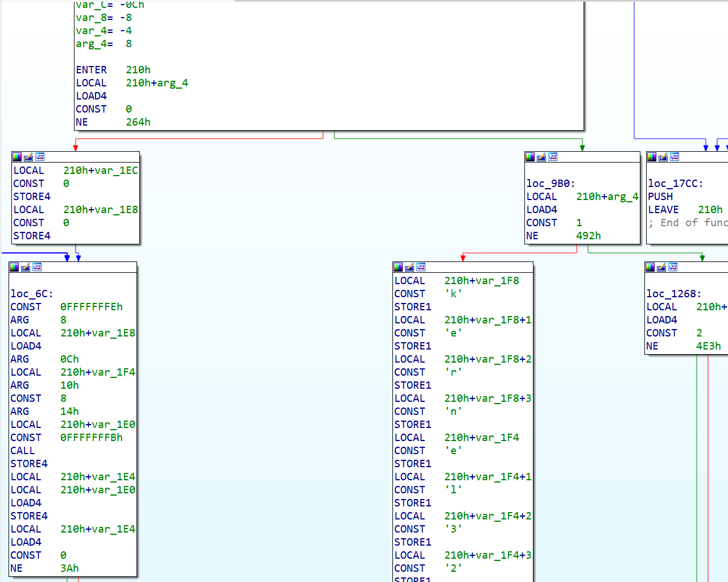The height and width of the screenshot is (582, 728).
Task: Click color icon on the var_1EC node header
Action: tap(17, 157)
